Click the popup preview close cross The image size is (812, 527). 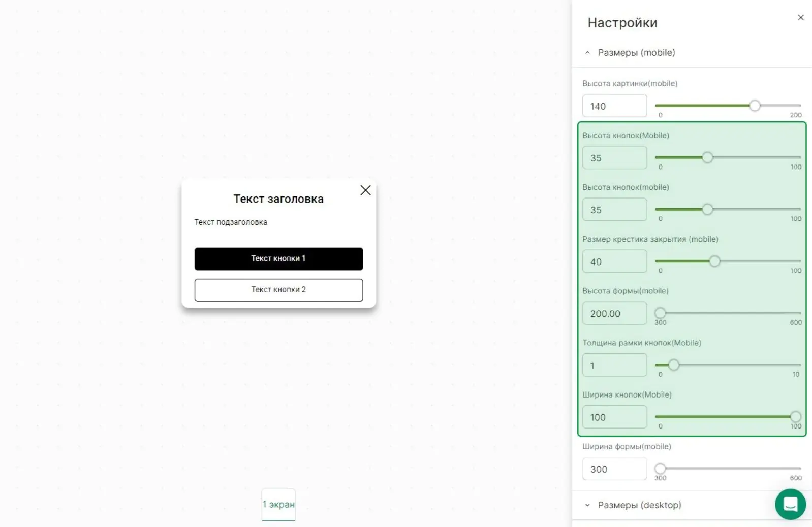pyautogui.click(x=365, y=190)
